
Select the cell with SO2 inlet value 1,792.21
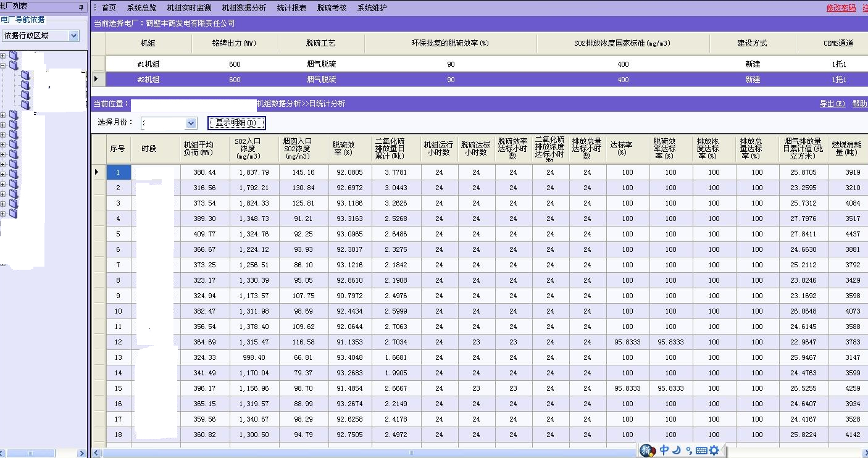pyautogui.click(x=254, y=188)
